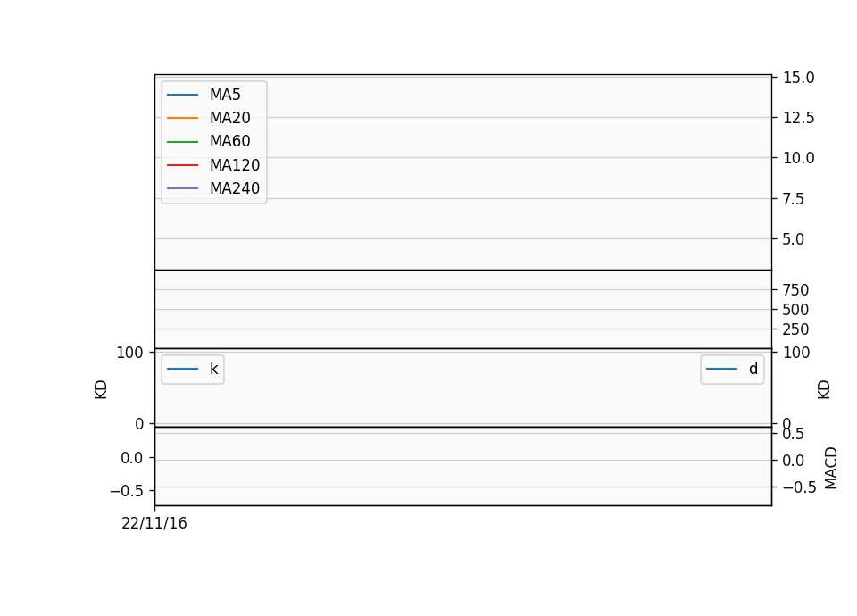Image resolution: width=857 pixels, height=616 pixels.
Task: Click the 0.5 tick on right MACD axis
Action: click(793, 435)
